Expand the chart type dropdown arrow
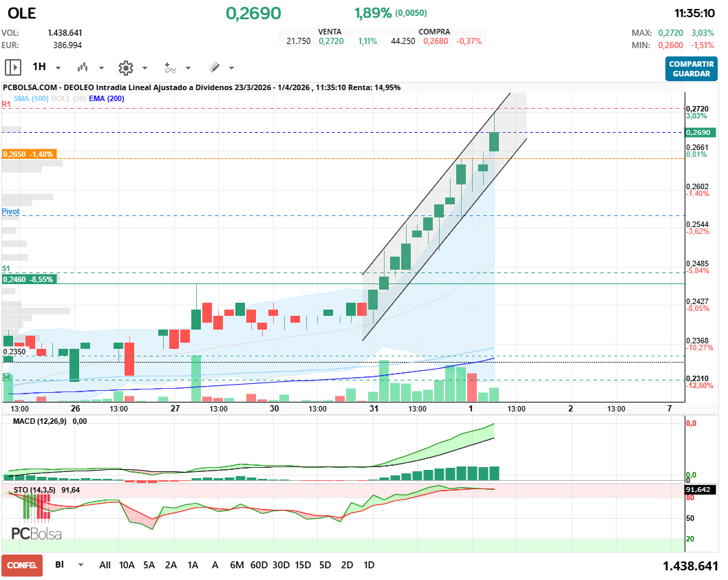728x580 pixels. pos(101,68)
